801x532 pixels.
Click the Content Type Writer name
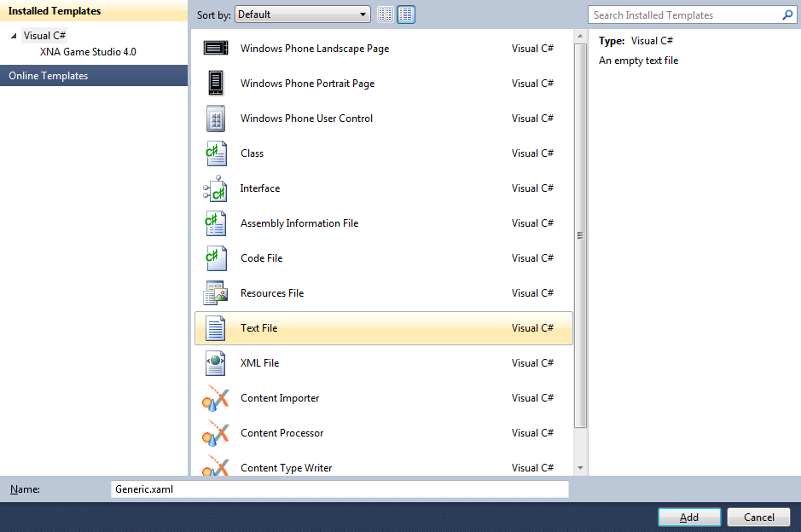click(286, 468)
